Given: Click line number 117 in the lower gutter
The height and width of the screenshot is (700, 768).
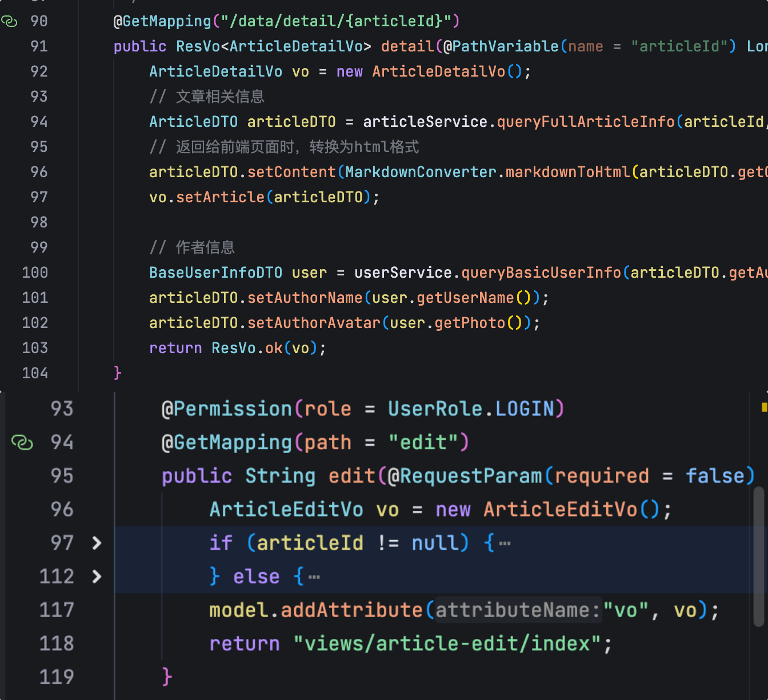Looking at the screenshot, I should [x=57, y=610].
